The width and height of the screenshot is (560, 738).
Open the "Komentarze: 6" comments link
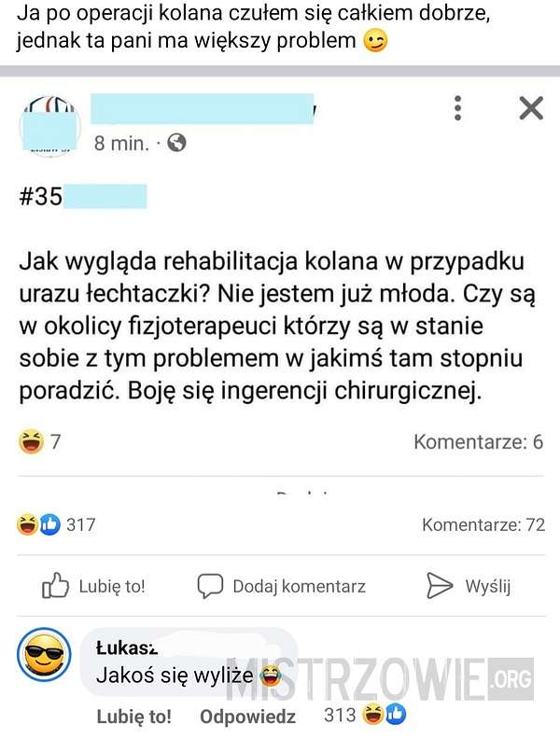[x=478, y=442]
